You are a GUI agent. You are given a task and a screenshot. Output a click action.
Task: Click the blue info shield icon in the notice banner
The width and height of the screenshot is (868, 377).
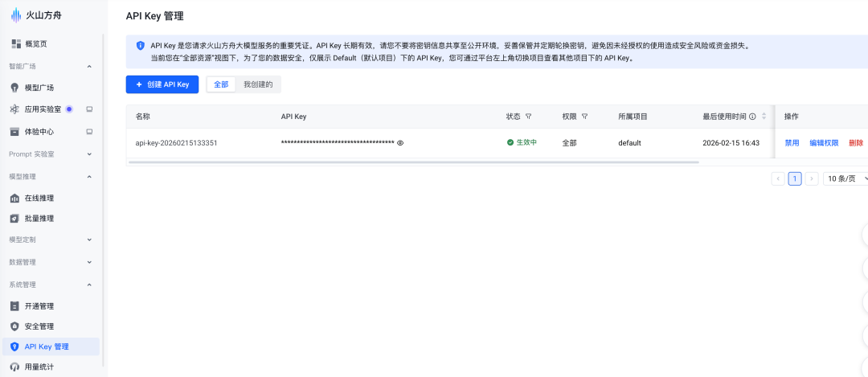(x=140, y=45)
